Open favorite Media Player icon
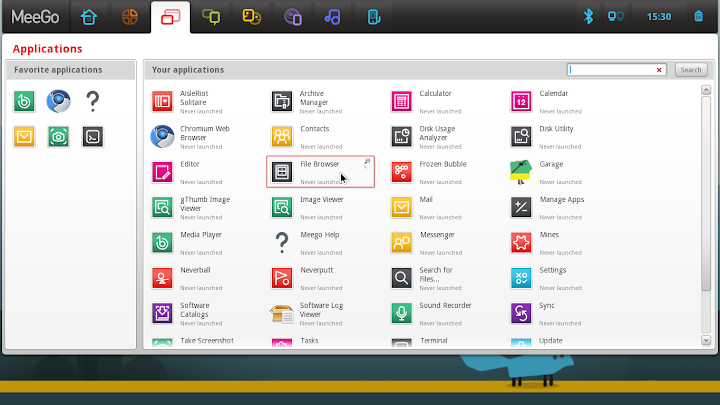Screen dimensions: 720x405 [24, 101]
